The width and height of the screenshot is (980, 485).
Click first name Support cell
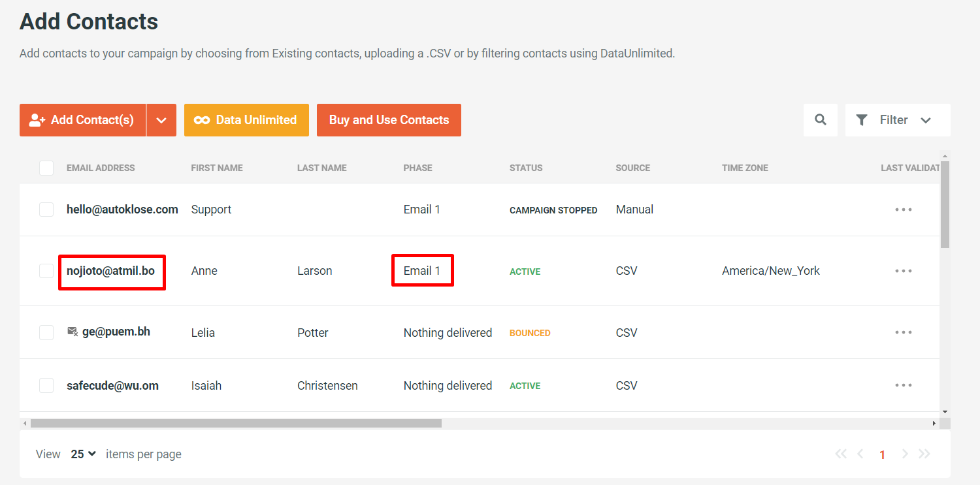tap(211, 210)
